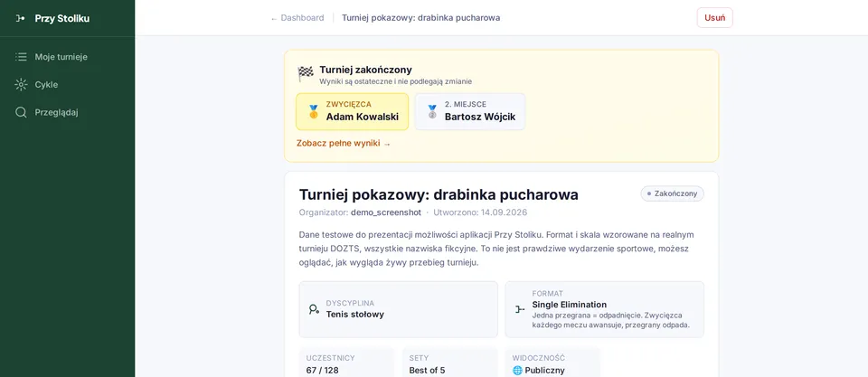The height and width of the screenshot is (377, 868).
Task: Go back to Dashboard
Action: pos(297,18)
